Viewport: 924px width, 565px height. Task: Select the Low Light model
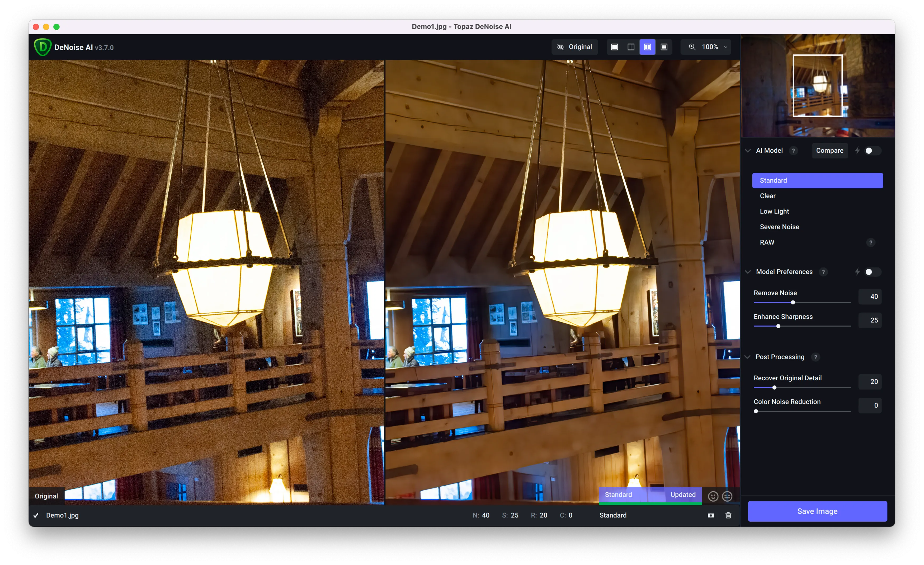(x=774, y=211)
